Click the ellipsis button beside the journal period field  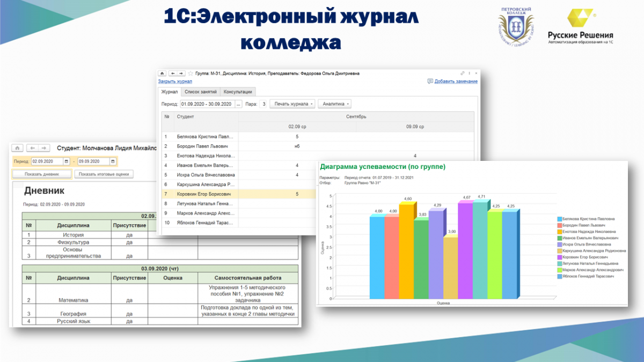pos(239,104)
